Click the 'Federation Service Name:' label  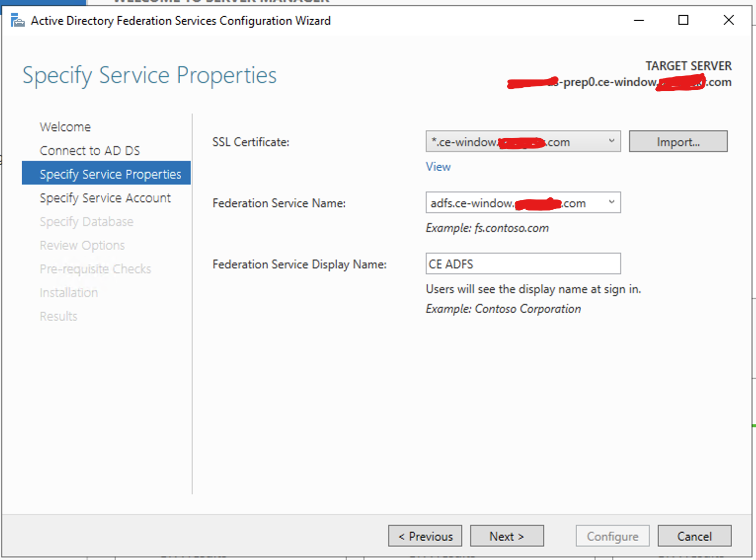tap(279, 203)
